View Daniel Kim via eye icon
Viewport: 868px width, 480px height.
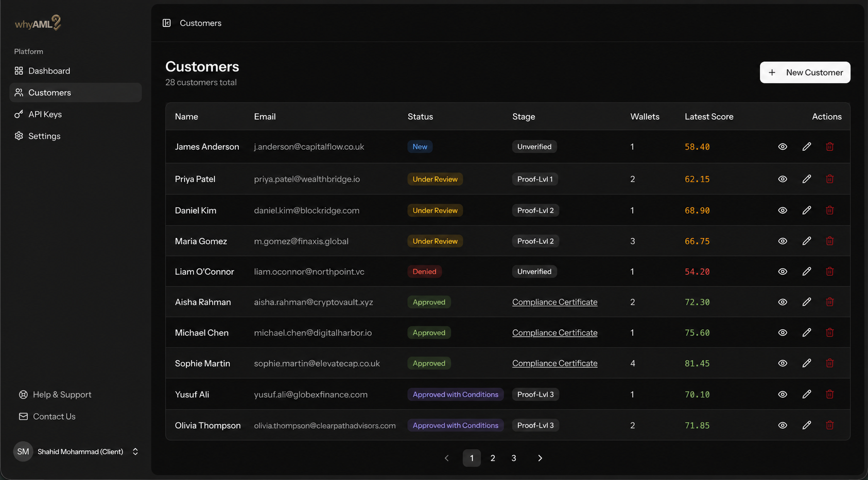[x=783, y=210]
